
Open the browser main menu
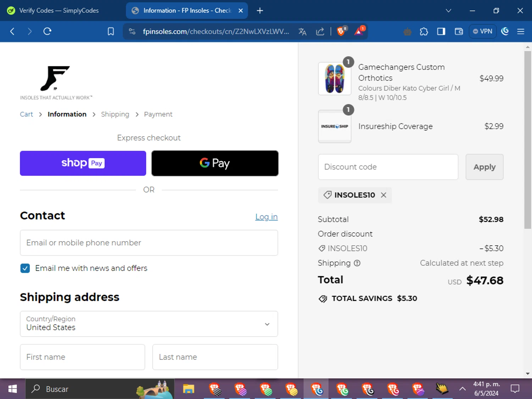(x=521, y=32)
